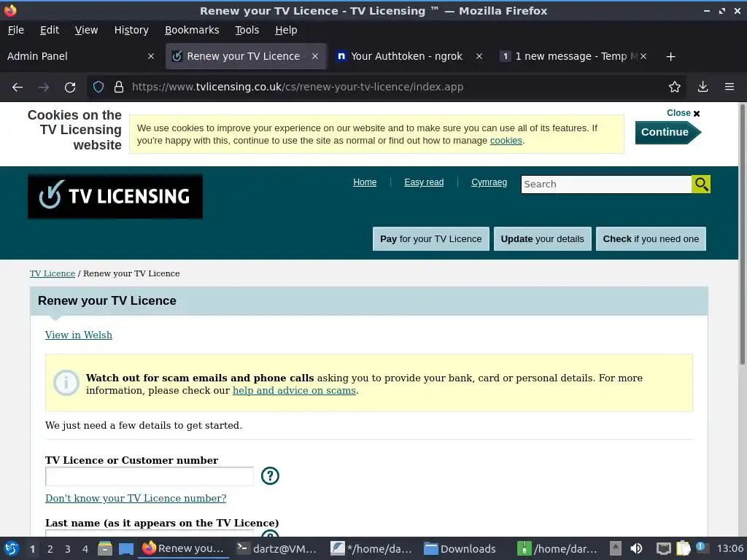747x560 pixels.
Task: Open the View menu
Action: [86, 30]
